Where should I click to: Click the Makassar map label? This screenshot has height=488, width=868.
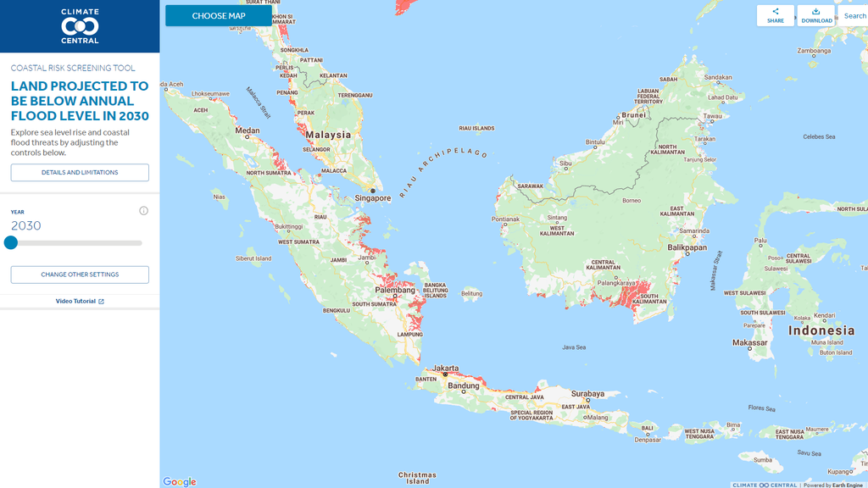pos(749,342)
